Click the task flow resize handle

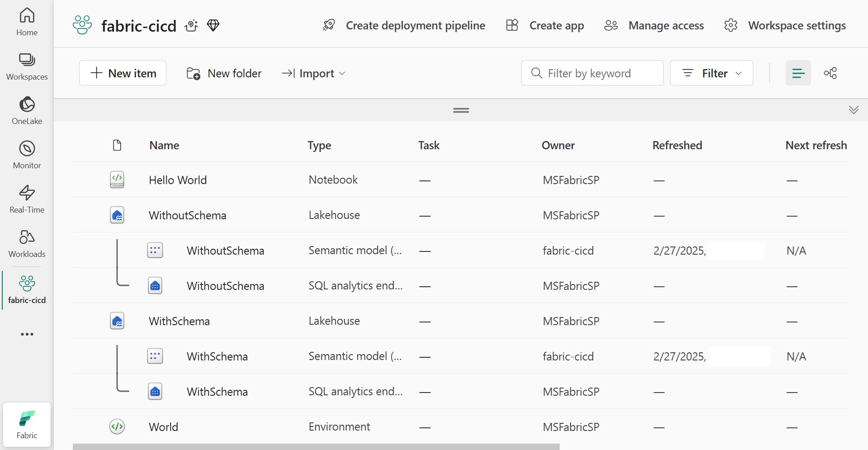point(461,110)
